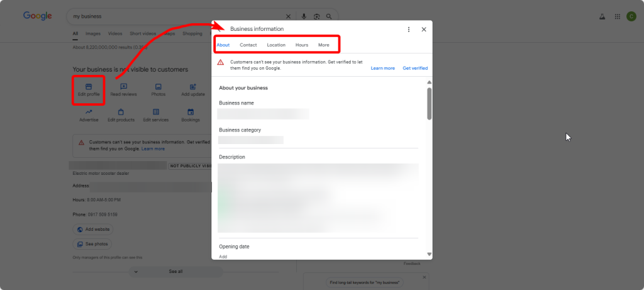
Task: Open the Edit profile shortcut
Action: point(89,91)
